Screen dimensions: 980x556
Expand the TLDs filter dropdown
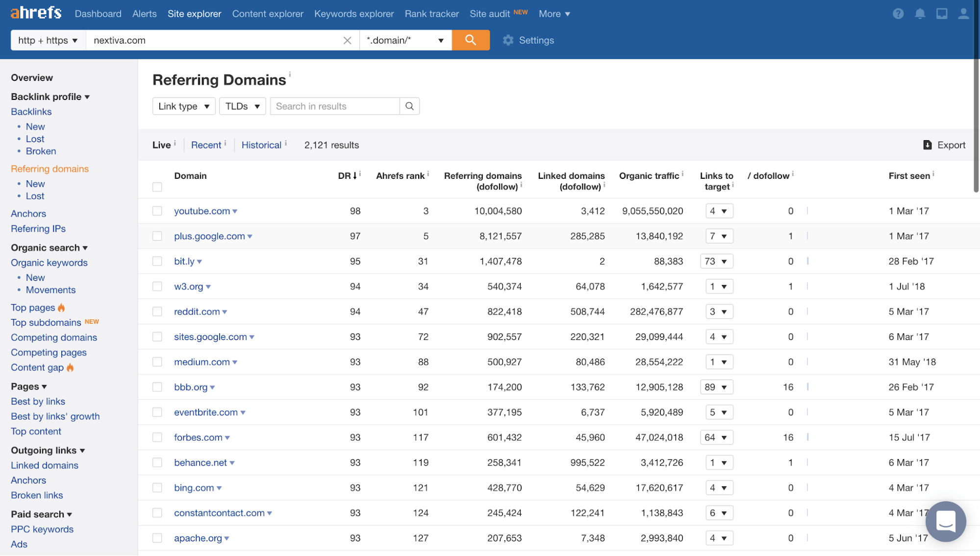coord(242,106)
